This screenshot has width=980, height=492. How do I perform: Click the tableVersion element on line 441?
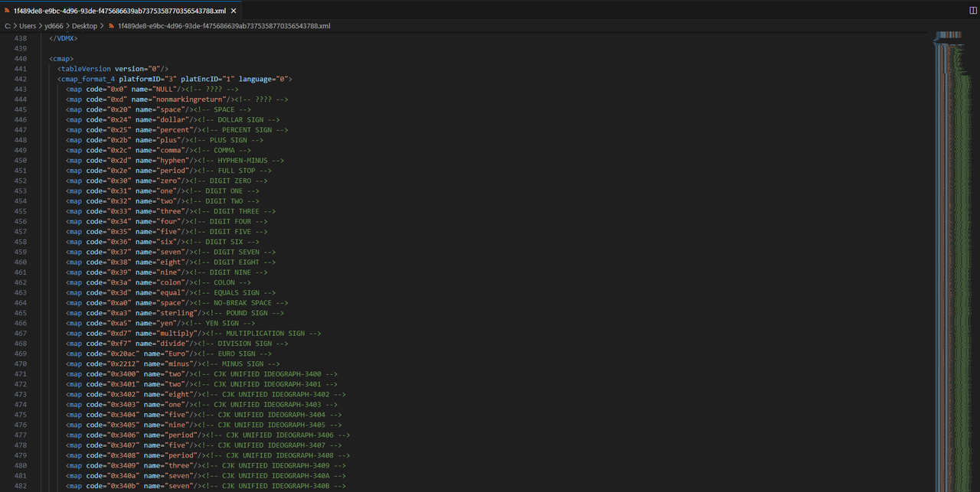86,69
